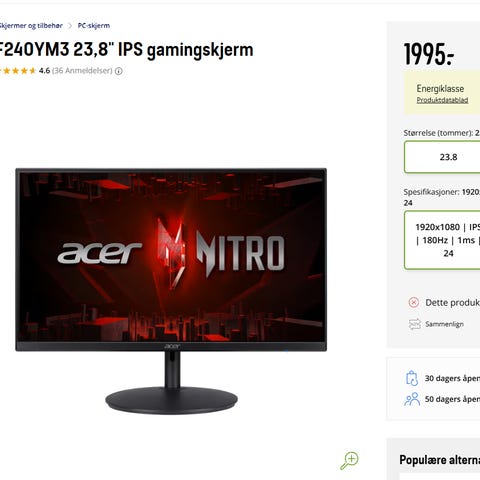
Task: Open the Produktdatablad link
Action: click(442, 100)
